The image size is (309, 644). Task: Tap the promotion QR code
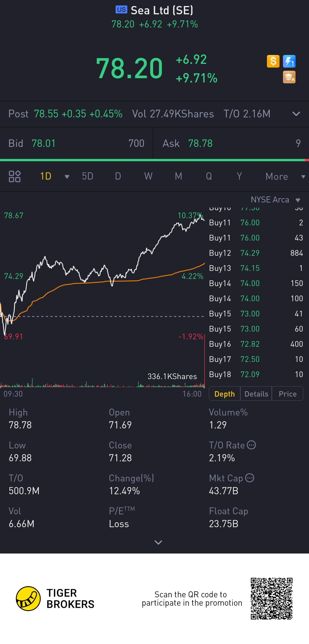[272, 598]
